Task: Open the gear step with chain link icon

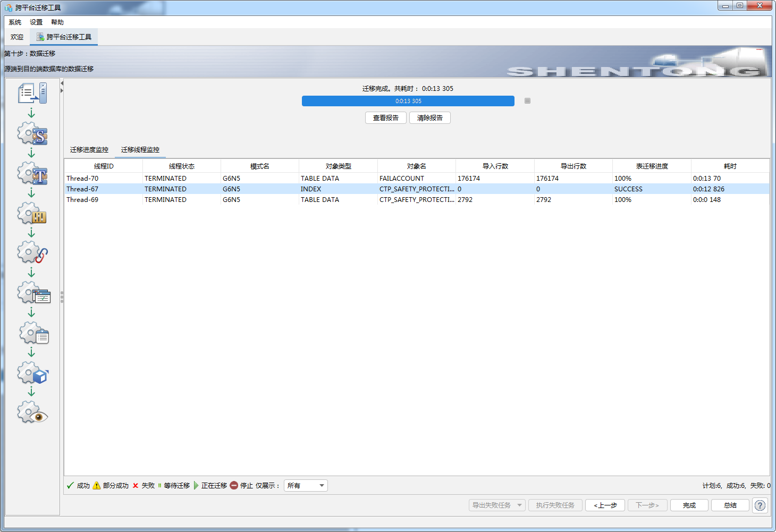Action: click(32, 253)
